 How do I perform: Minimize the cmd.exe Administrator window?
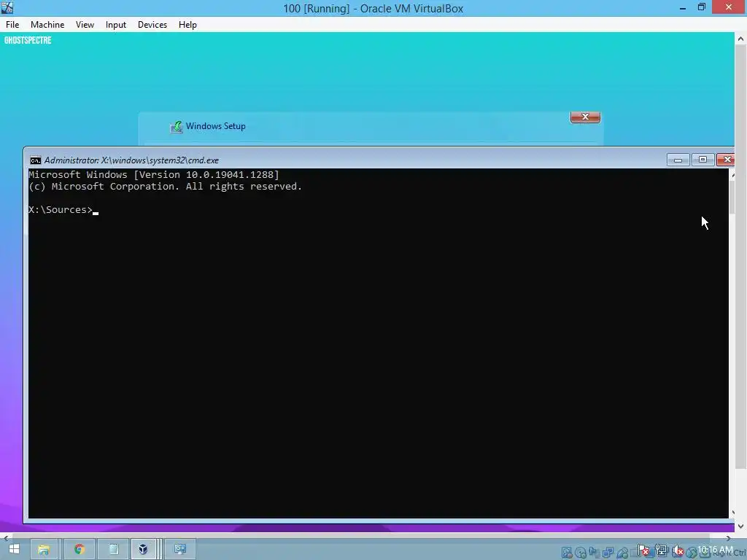pos(678,160)
